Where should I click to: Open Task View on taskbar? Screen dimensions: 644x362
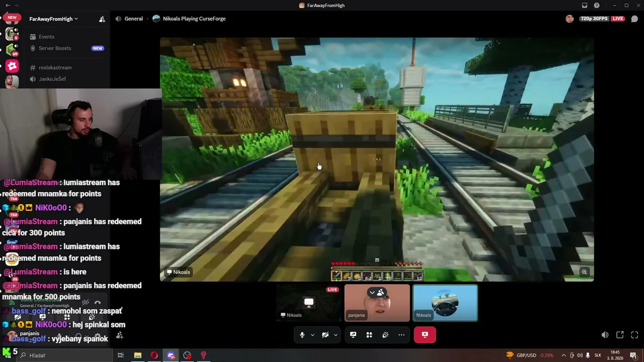pos(121,355)
